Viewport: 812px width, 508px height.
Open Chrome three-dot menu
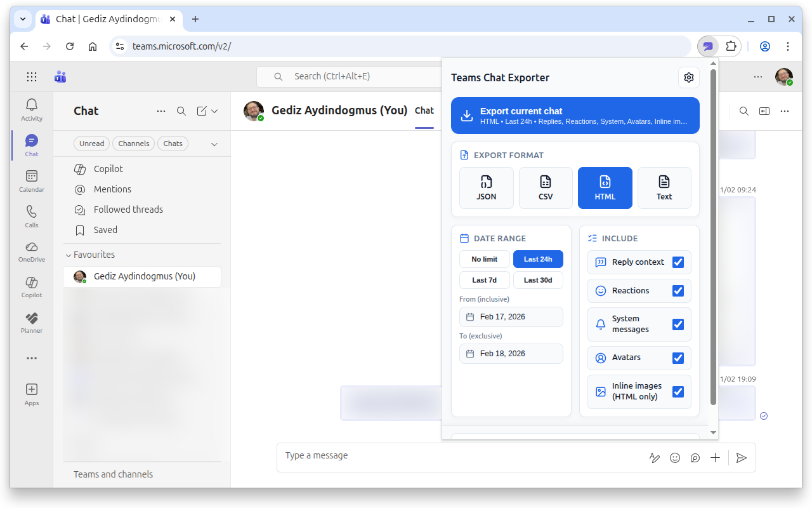[x=788, y=46]
